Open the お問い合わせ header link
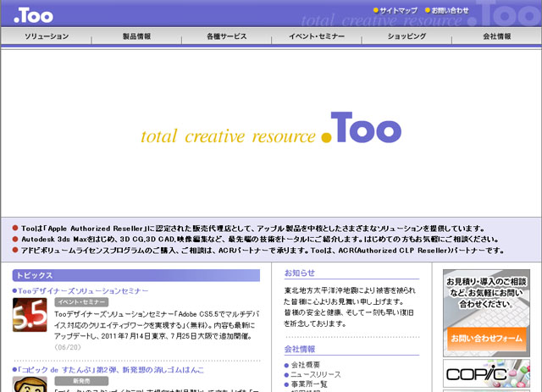The image size is (542, 392). (x=447, y=10)
